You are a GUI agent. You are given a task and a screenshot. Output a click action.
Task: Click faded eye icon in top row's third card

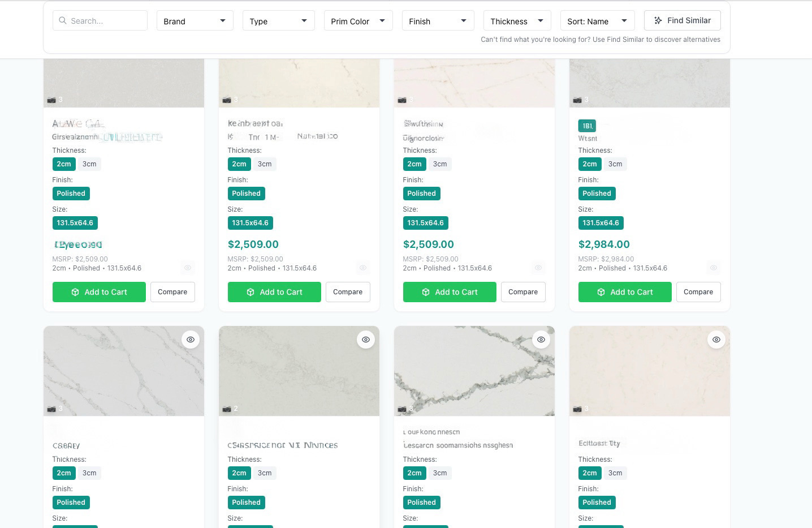click(x=538, y=268)
